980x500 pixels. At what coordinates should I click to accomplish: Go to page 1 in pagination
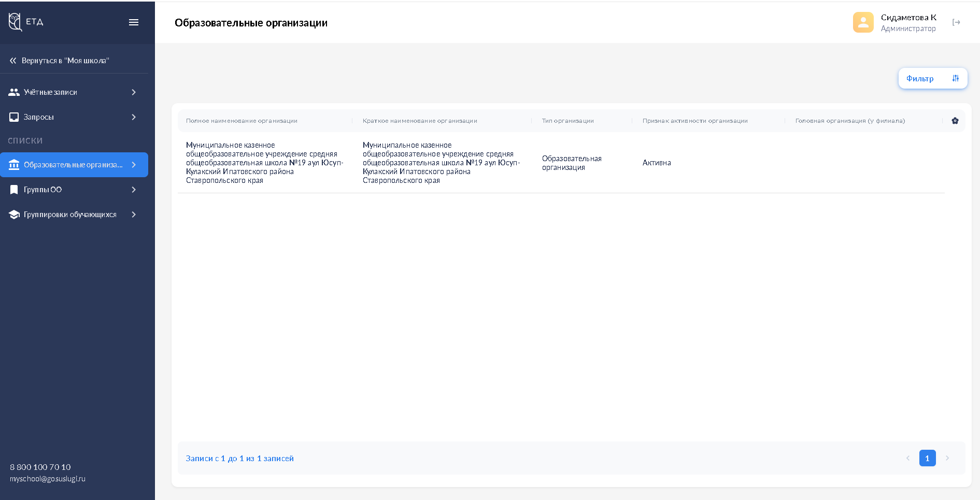point(927,458)
